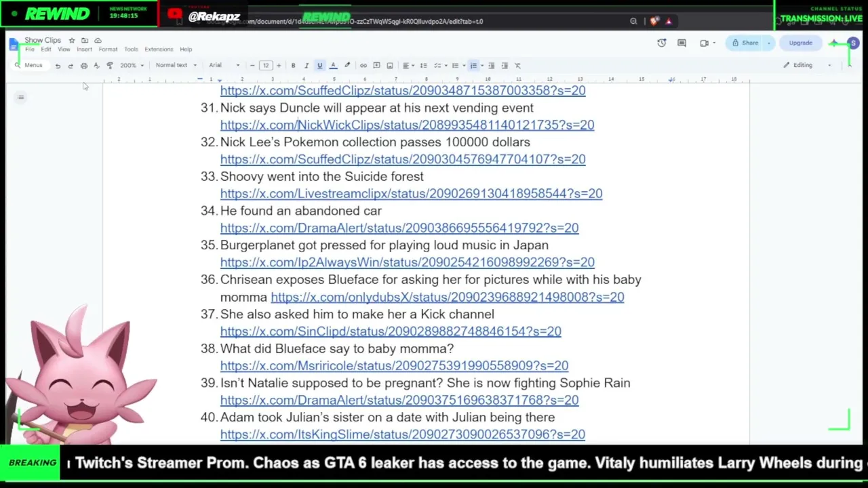Open the onlydubsX status link
Screen dimensions: 868x488
(x=448, y=297)
